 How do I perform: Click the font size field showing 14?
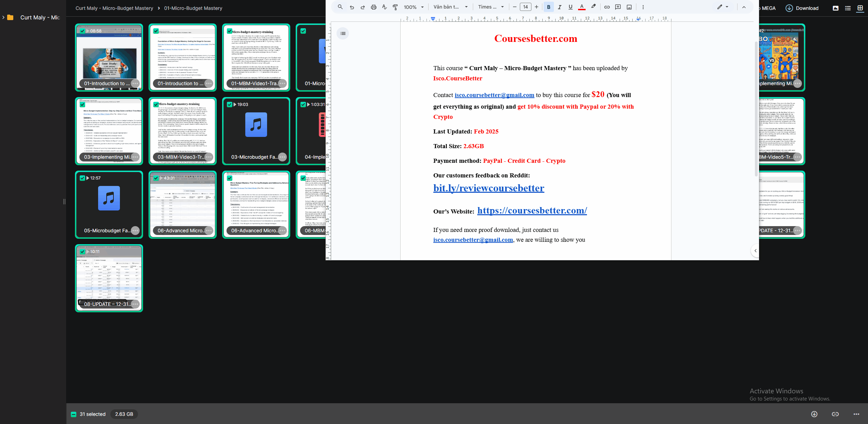pos(526,7)
